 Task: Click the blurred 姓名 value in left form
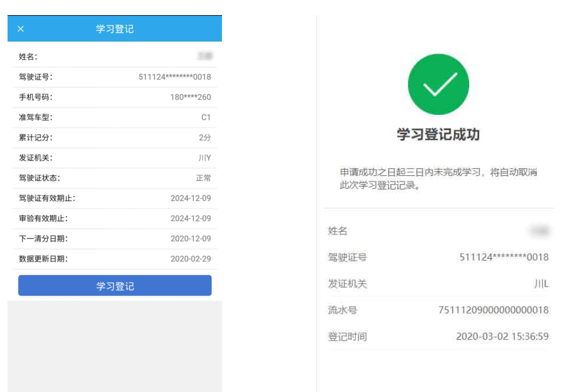pyautogui.click(x=204, y=57)
